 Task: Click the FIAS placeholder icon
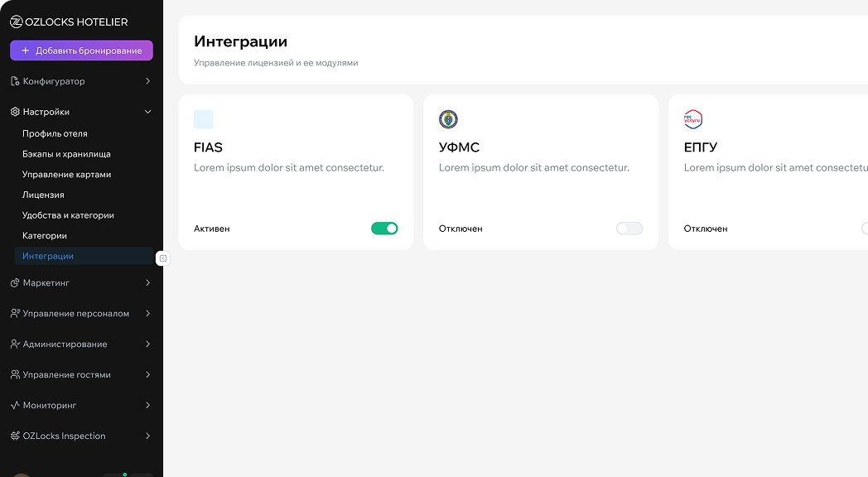click(203, 119)
